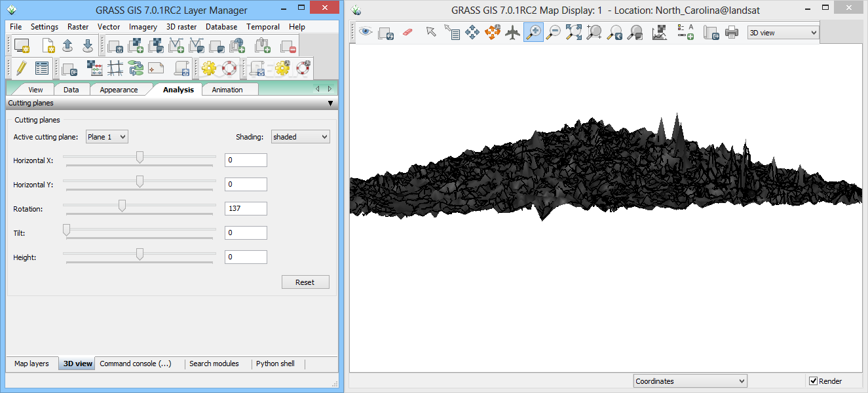Open the 3D view mode dropdown

click(783, 33)
